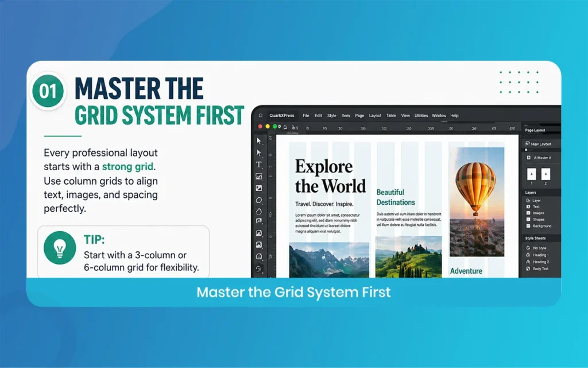Select page 1 thumbnail in Page Layout

click(531, 174)
